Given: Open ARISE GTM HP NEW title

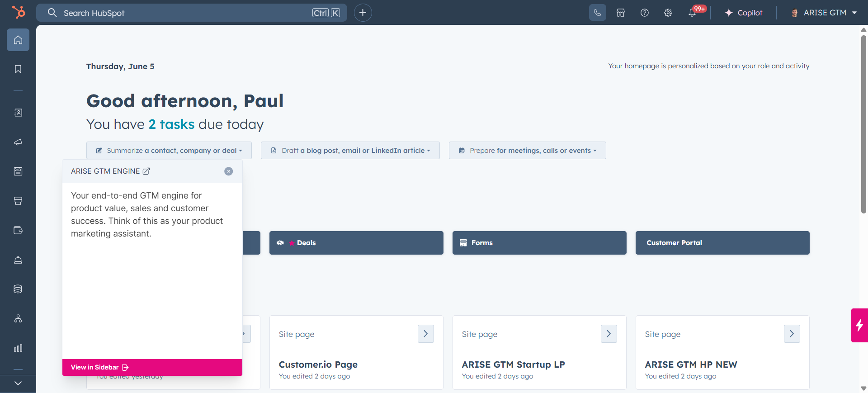Looking at the screenshot, I should pyautogui.click(x=691, y=365).
